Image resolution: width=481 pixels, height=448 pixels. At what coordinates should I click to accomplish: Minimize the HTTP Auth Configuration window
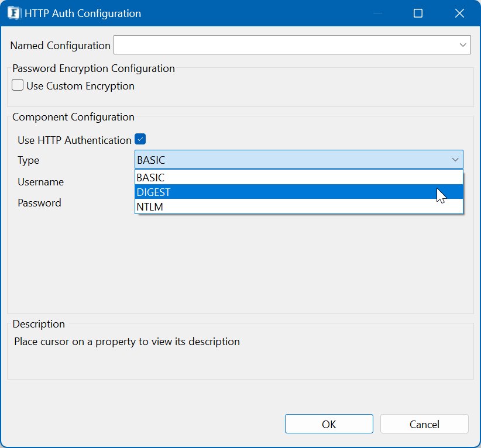(x=378, y=13)
